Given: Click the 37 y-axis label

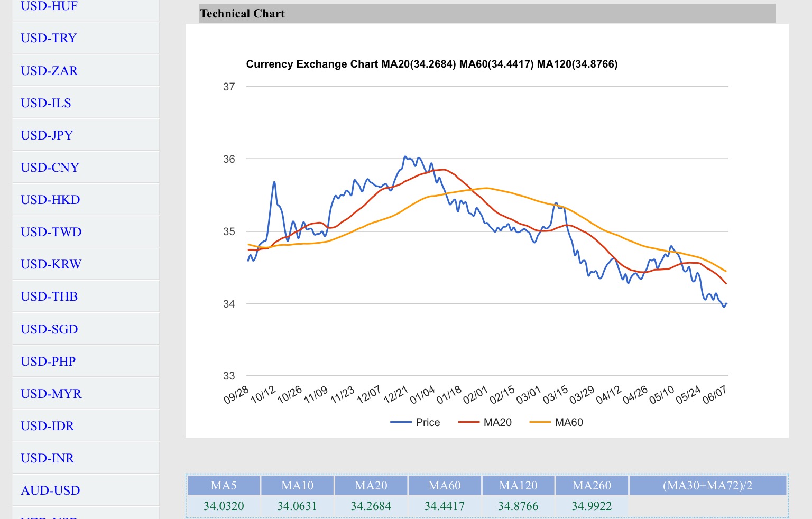Looking at the screenshot, I should [229, 87].
